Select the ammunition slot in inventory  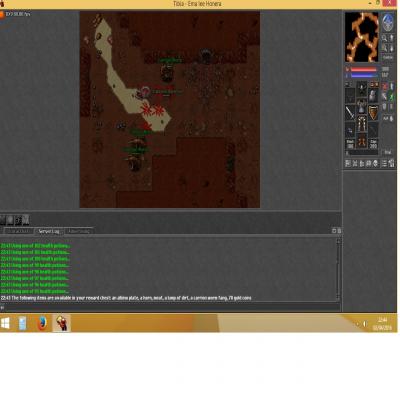(x=374, y=130)
